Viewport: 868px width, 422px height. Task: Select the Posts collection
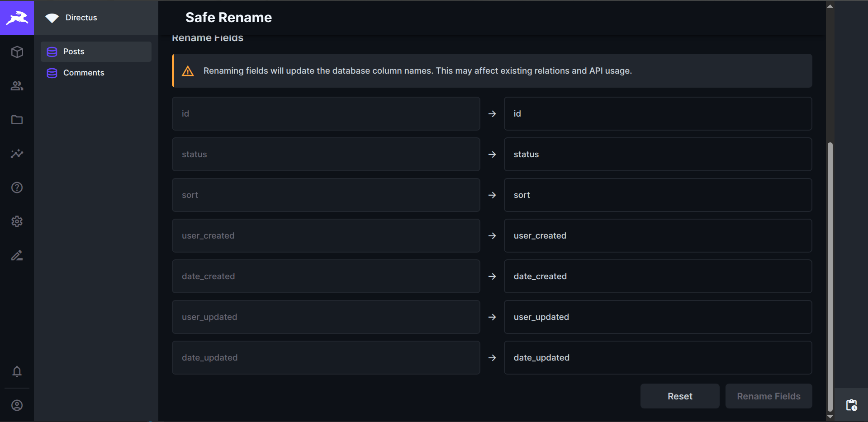click(x=96, y=52)
